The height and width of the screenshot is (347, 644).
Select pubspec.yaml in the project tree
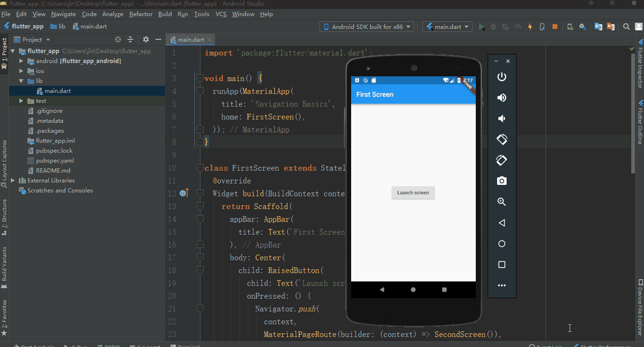coord(54,161)
